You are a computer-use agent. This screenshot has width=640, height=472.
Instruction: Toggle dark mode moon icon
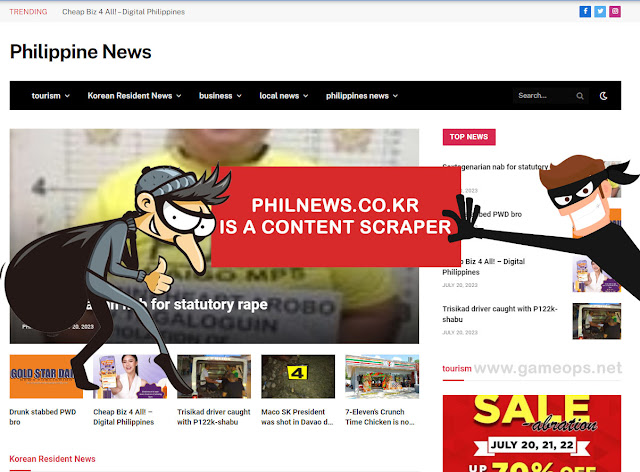tap(603, 96)
